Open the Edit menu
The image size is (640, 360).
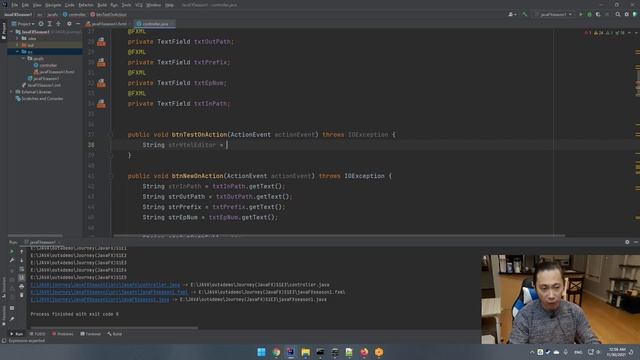[x=25, y=5]
